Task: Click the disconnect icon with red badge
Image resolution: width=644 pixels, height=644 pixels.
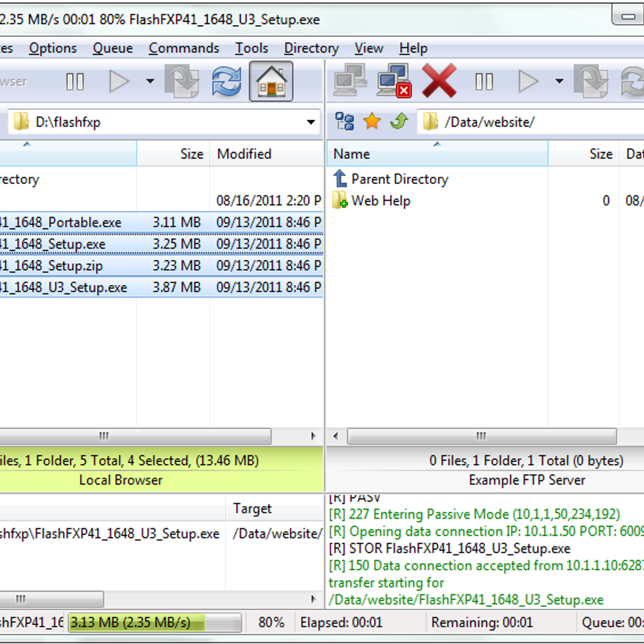Action: pyautogui.click(x=394, y=82)
